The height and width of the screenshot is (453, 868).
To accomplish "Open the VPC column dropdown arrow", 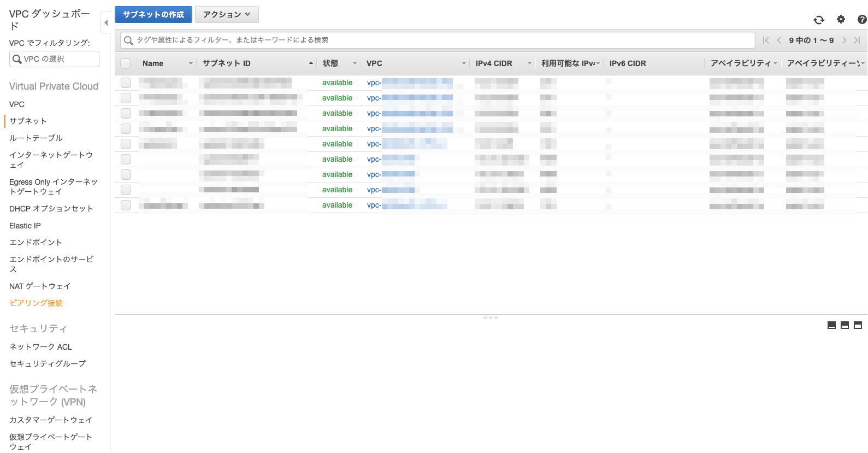I will [x=464, y=63].
